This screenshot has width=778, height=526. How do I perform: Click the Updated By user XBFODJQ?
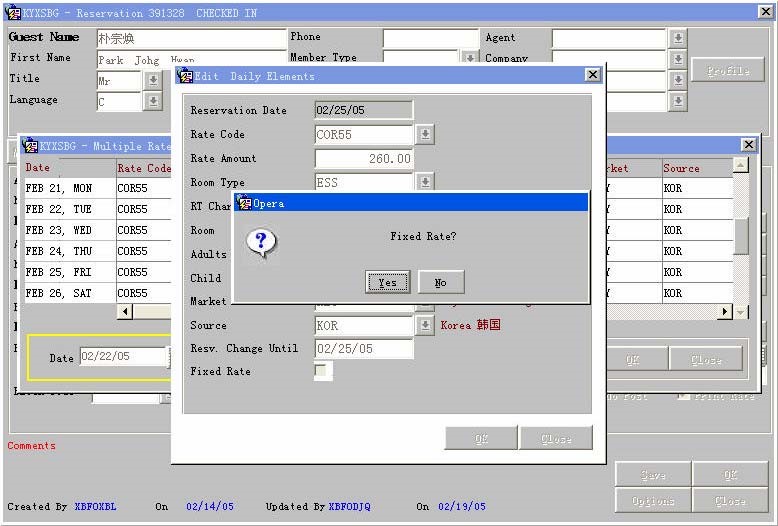click(349, 507)
